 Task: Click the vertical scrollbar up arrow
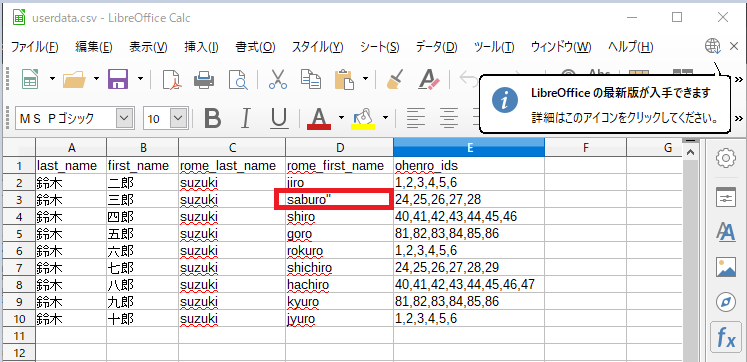click(x=690, y=152)
